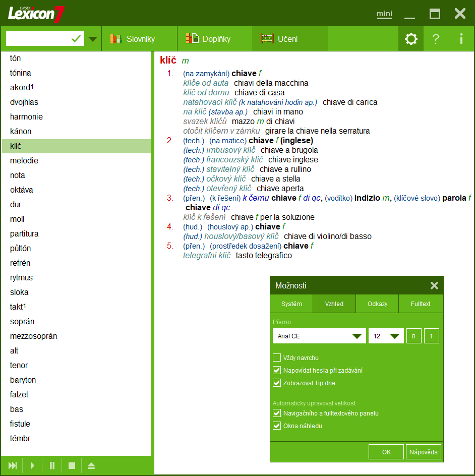Image resolution: width=475 pixels, height=476 pixels.
Task: Select word 'tónina' in list
Action: click(x=77, y=73)
